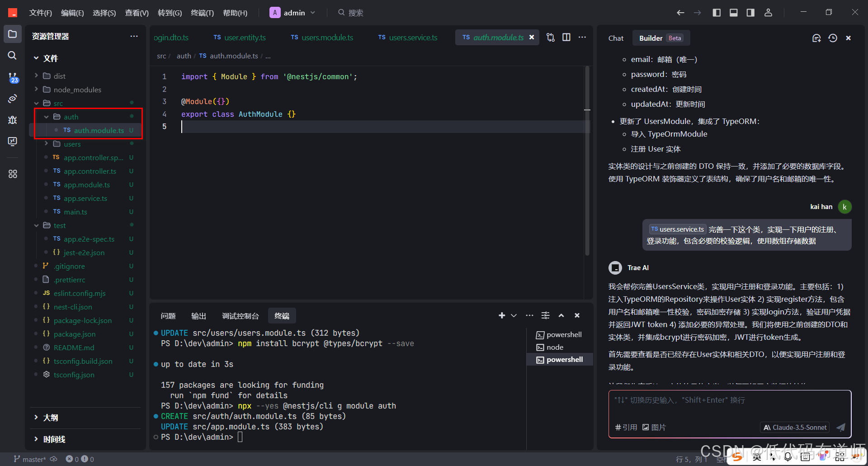Screen dimensions: 868x466
Task: Open the 问题 problems panel tab
Action: [168, 316]
